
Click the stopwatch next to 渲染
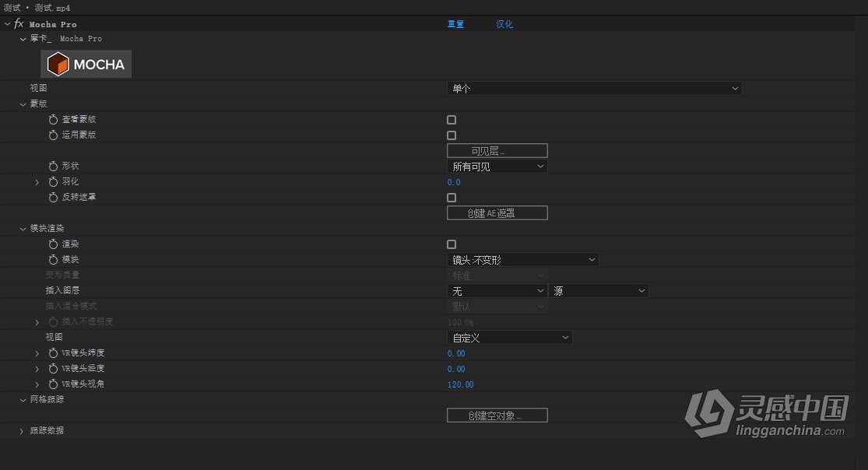point(53,244)
